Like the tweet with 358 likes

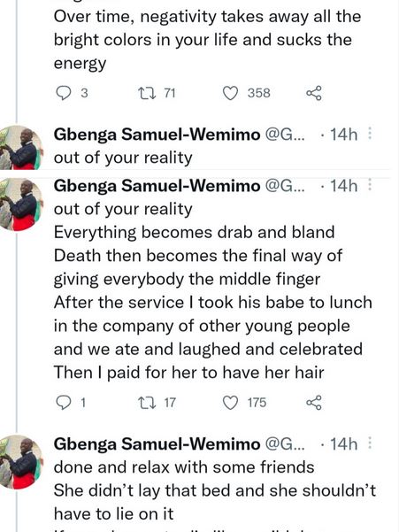pyautogui.click(x=230, y=93)
